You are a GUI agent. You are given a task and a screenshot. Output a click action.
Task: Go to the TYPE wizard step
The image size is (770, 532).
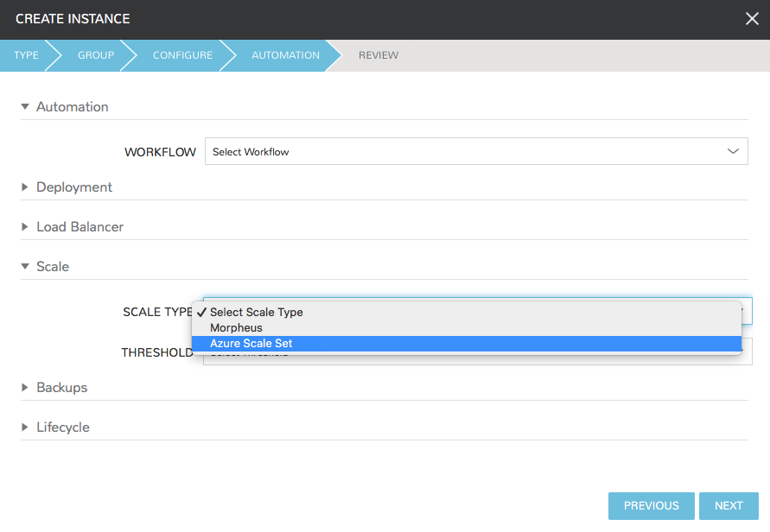pos(26,55)
